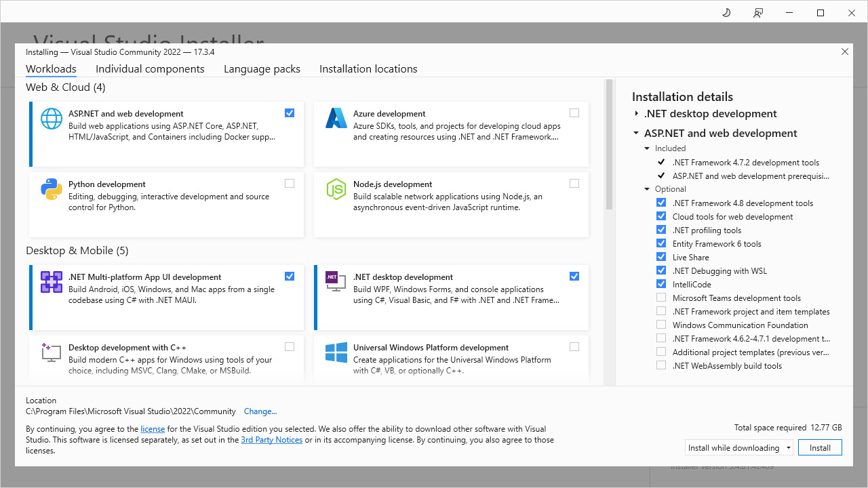
Task: Click the .NET MAUI purple grid icon
Action: point(52,282)
